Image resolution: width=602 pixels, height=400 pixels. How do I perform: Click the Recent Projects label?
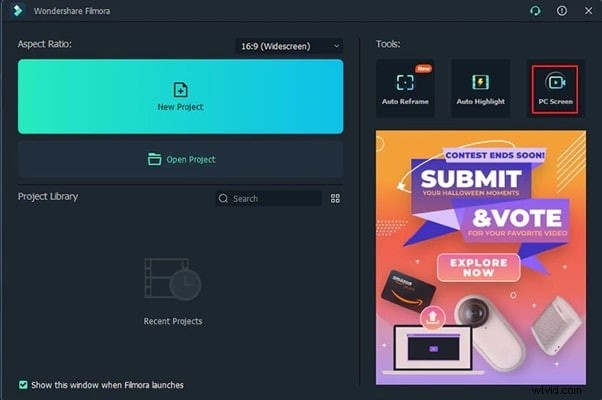pyautogui.click(x=173, y=321)
